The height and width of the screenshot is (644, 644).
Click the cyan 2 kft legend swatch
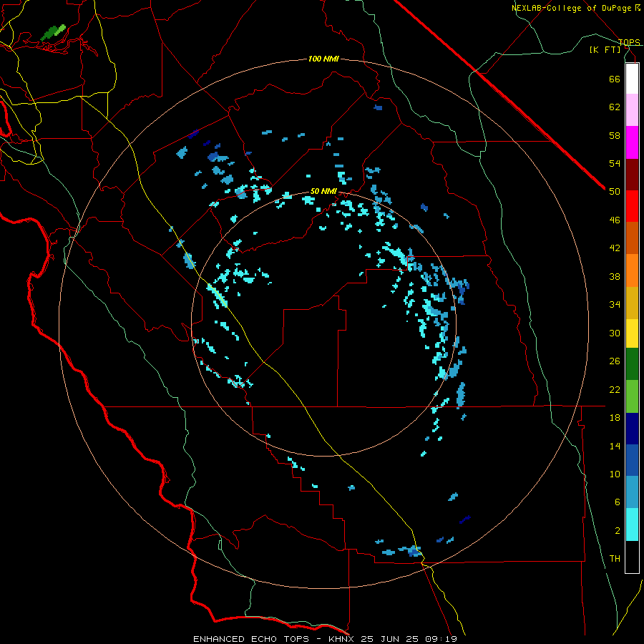[632, 525]
